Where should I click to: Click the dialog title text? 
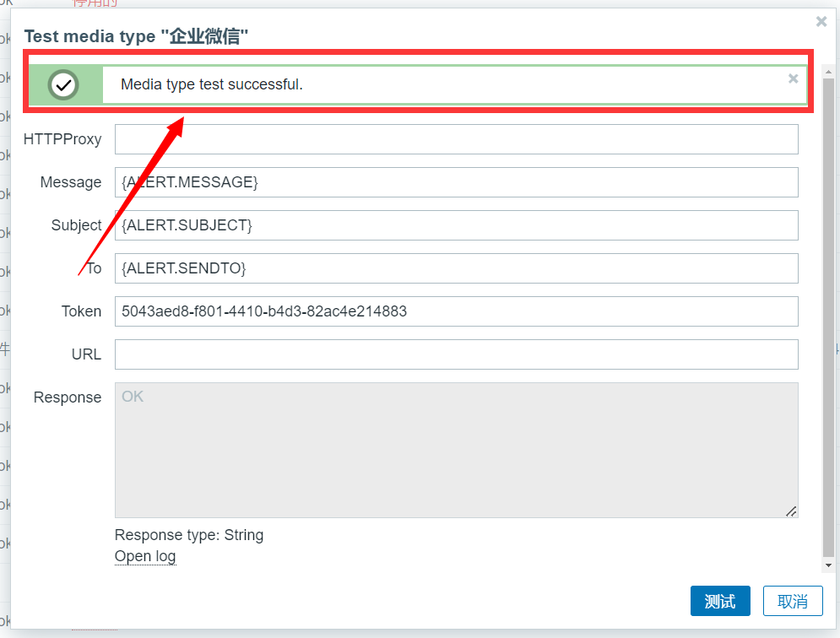(136, 36)
